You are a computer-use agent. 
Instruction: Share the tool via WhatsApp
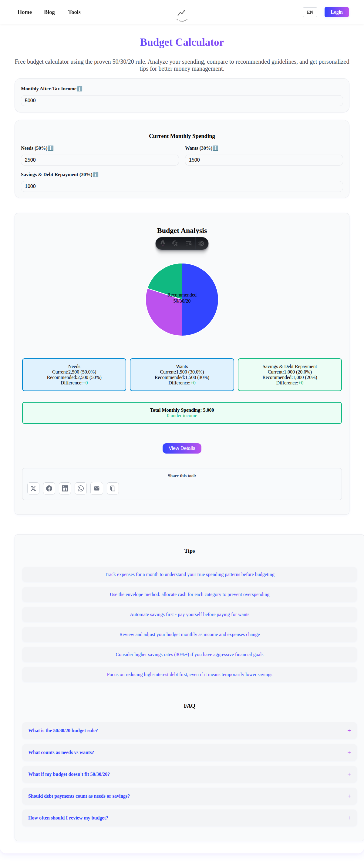point(81,488)
